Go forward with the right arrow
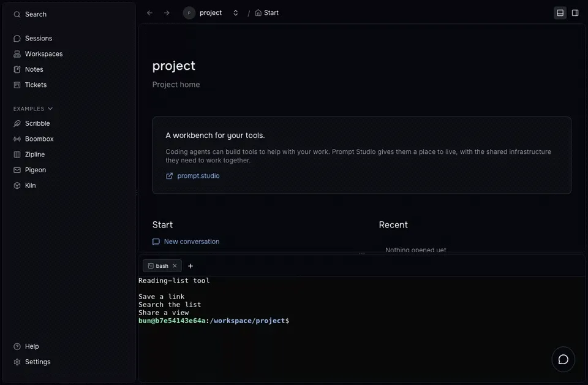The height and width of the screenshot is (385, 588). point(167,13)
